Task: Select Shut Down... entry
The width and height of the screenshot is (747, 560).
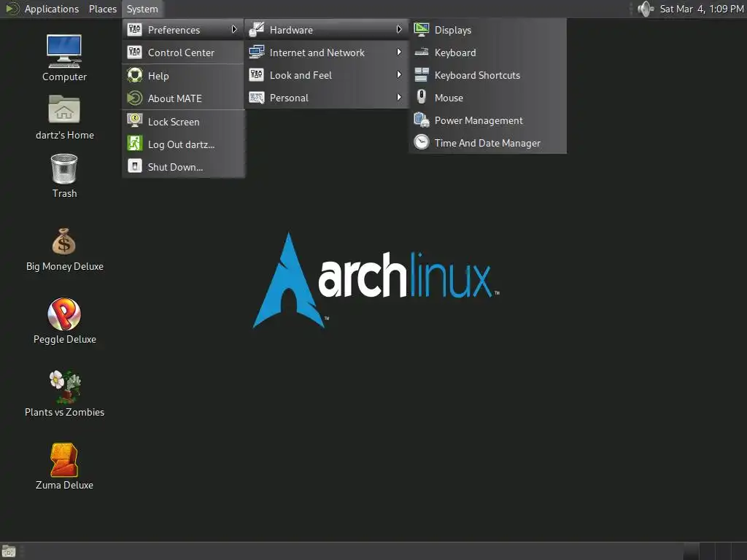Action: [183, 167]
